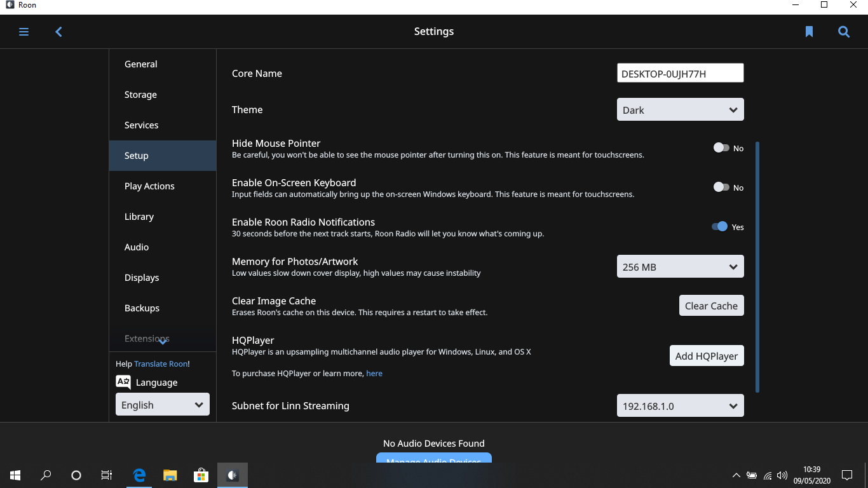Screen dimensions: 868x488
Task: Select the Displays settings tab
Action: tap(163, 278)
